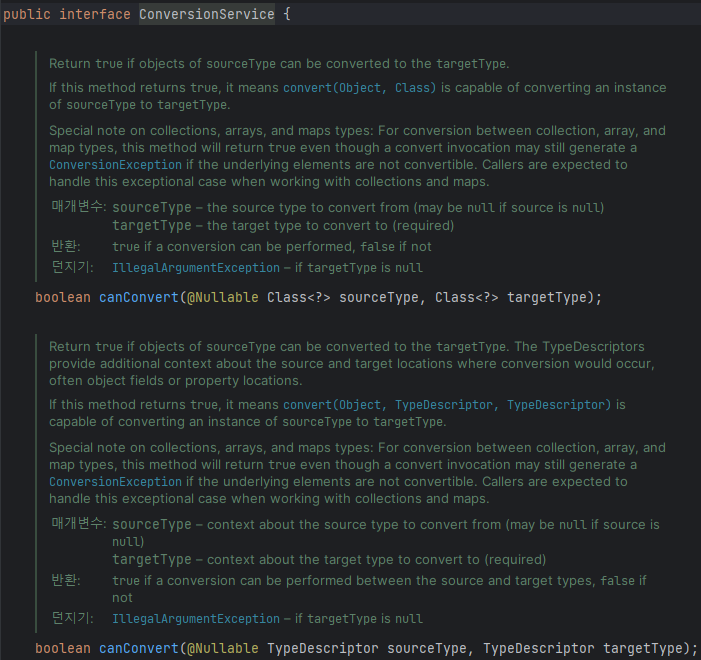Click the second '반환:' label
This screenshot has height=660, width=701.
click(x=66, y=580)
